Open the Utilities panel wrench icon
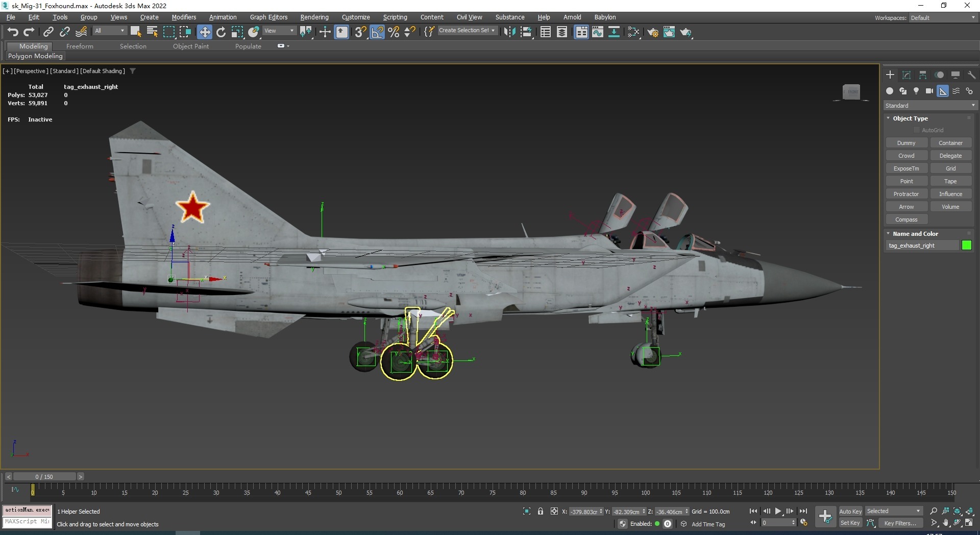 coord(971,75)
